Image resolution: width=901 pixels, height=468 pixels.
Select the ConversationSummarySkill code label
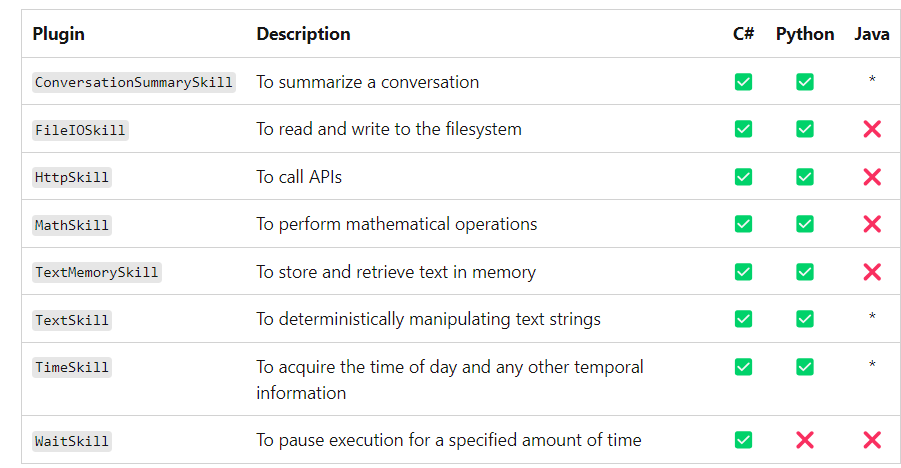coord(134,82)
